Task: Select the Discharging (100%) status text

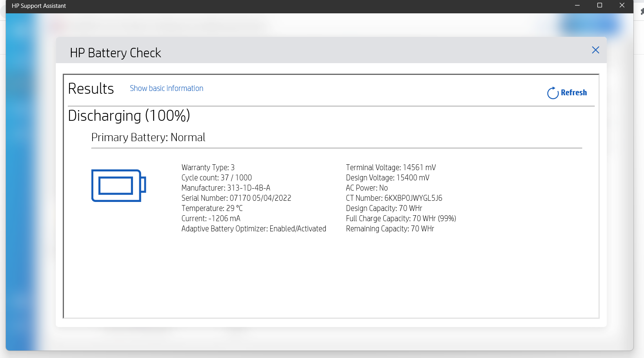Action: click(129, 116)
